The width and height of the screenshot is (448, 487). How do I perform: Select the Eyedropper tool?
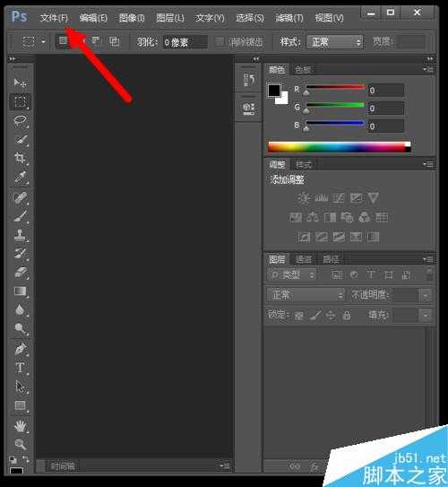[x=21, y=177]
